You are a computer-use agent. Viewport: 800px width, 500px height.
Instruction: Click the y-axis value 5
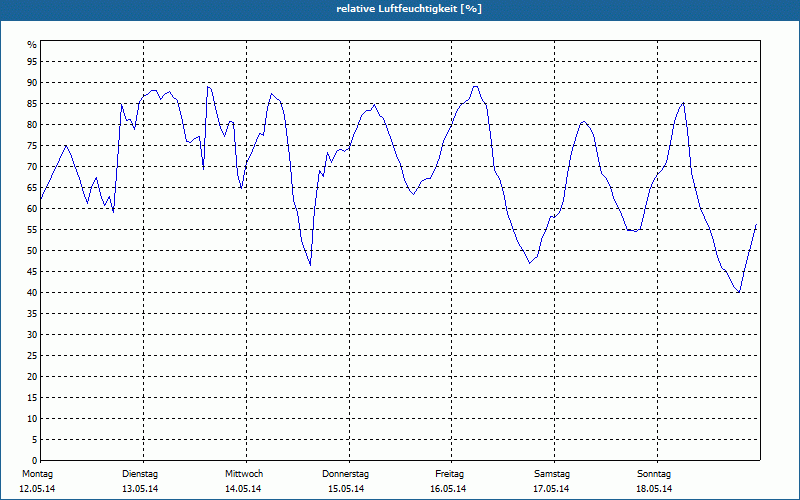click(35, 439)
